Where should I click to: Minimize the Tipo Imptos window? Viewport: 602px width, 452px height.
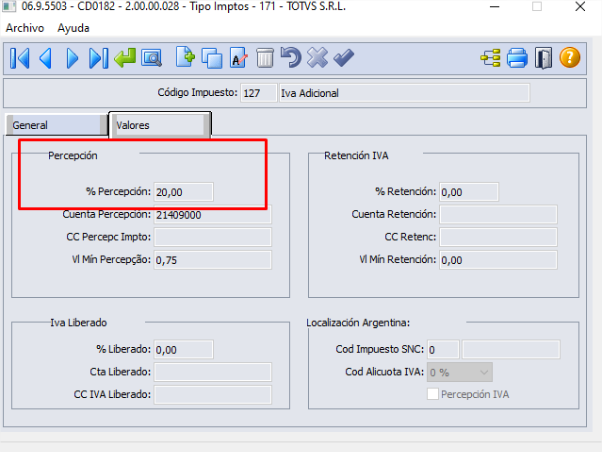click(495, 7)
